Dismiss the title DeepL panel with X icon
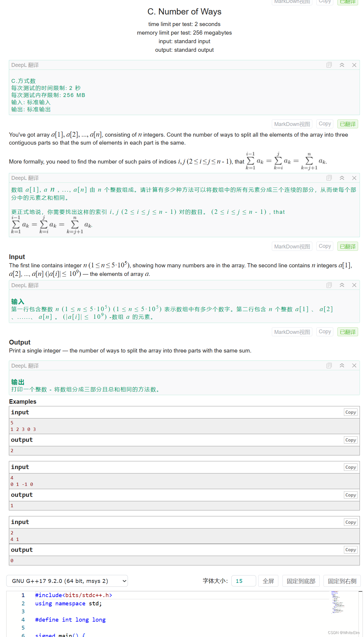Image resolution: width=364 pixels, height=637 pixels. point(354,65)
